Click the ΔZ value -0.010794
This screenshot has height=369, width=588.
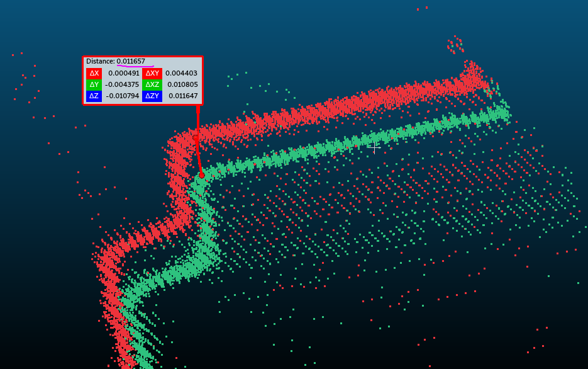click(122, 96)
